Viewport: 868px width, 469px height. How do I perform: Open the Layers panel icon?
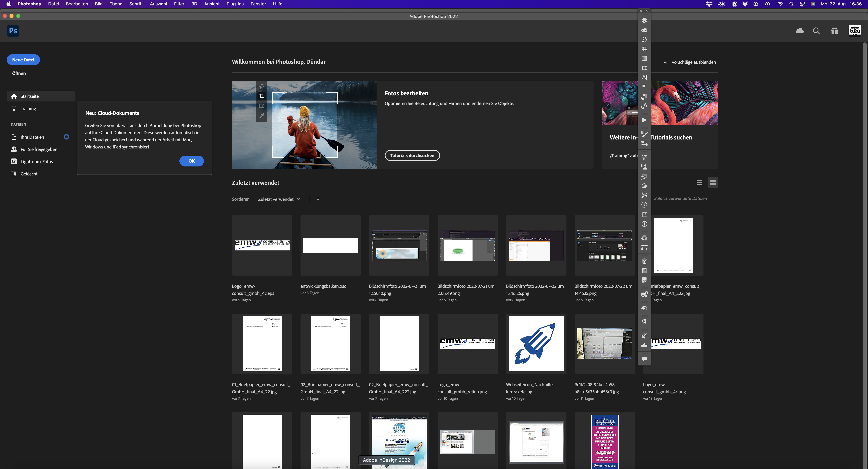(644, 21)
